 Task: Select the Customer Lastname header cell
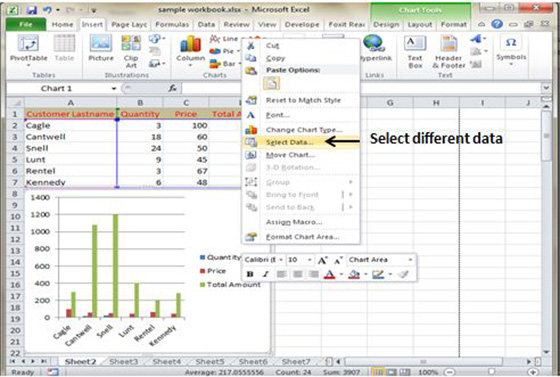tap(70, 114)
